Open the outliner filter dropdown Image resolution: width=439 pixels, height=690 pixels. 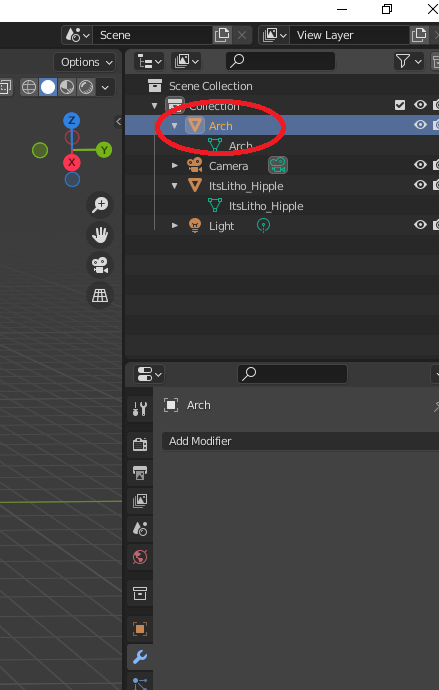409,61
